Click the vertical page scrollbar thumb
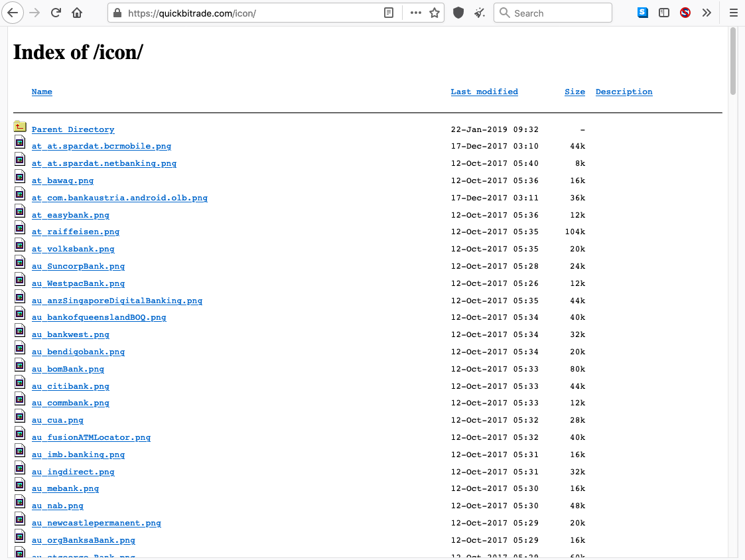 point(732,62)
